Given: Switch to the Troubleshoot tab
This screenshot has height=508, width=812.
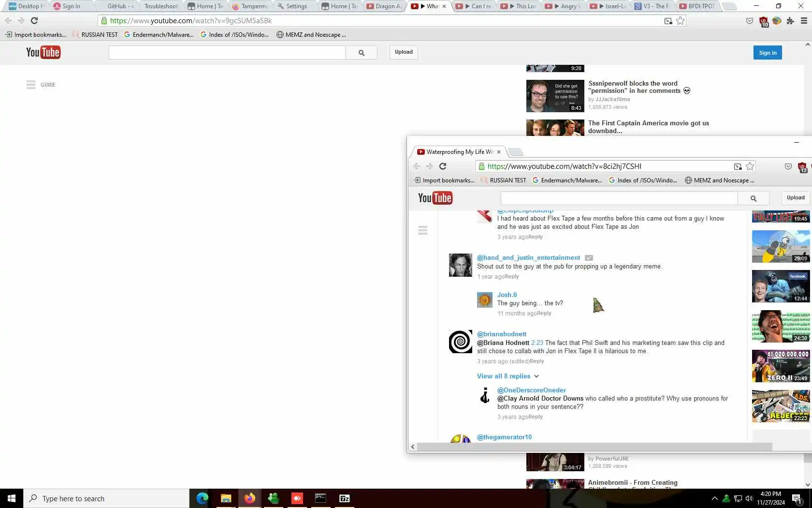Looking at the screenshot, I should (161, 6).
